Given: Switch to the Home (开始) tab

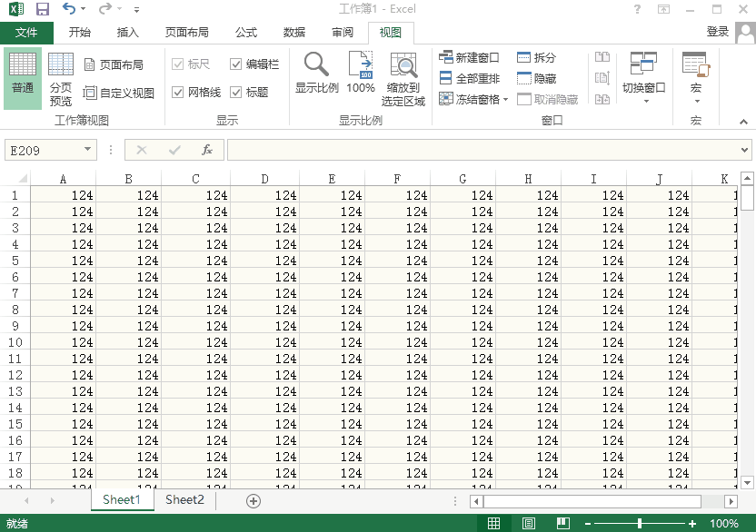Looking at the screenshot, I should point(80,33).
